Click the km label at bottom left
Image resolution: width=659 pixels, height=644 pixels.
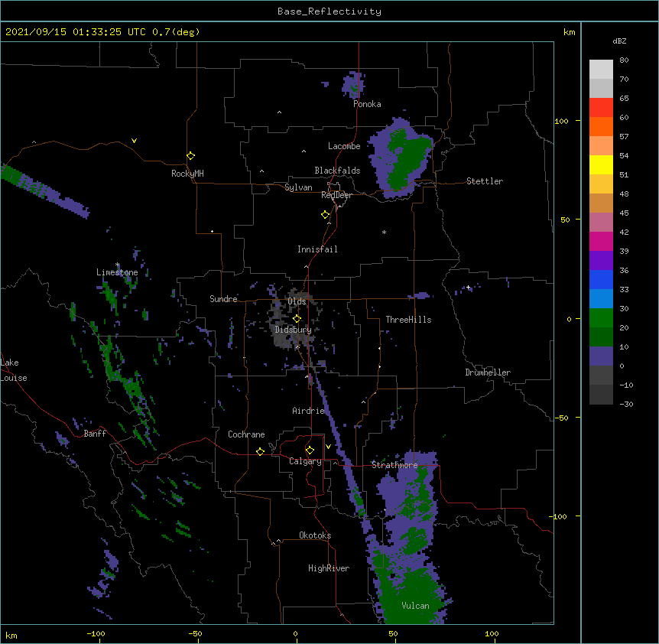tap(11, 635)
